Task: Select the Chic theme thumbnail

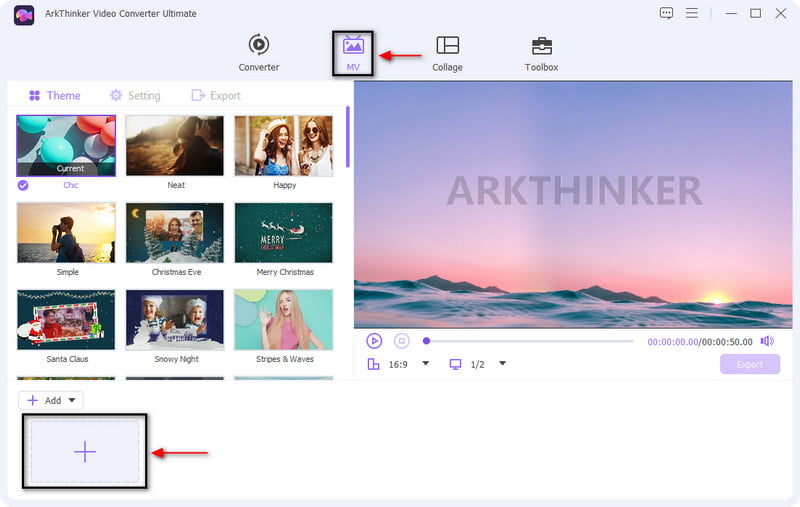Action: coord(66,146)
